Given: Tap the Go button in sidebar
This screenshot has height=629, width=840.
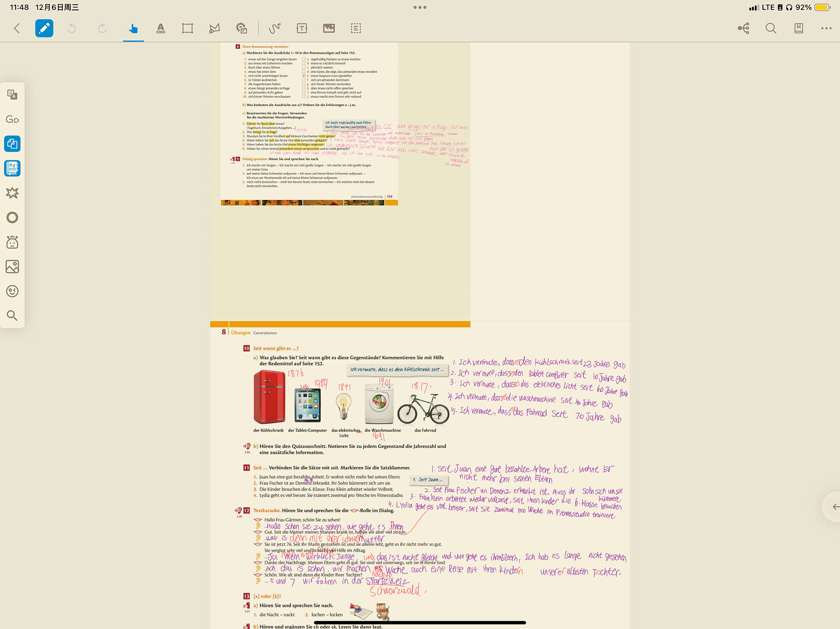Looking at the screenshot, I should [x=12, y=119].
